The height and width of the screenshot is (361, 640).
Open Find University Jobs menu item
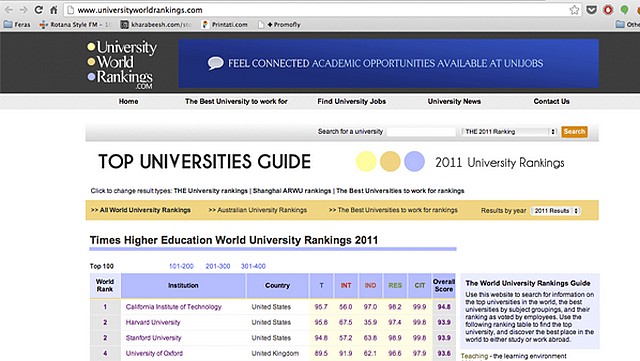coord(351,101)
